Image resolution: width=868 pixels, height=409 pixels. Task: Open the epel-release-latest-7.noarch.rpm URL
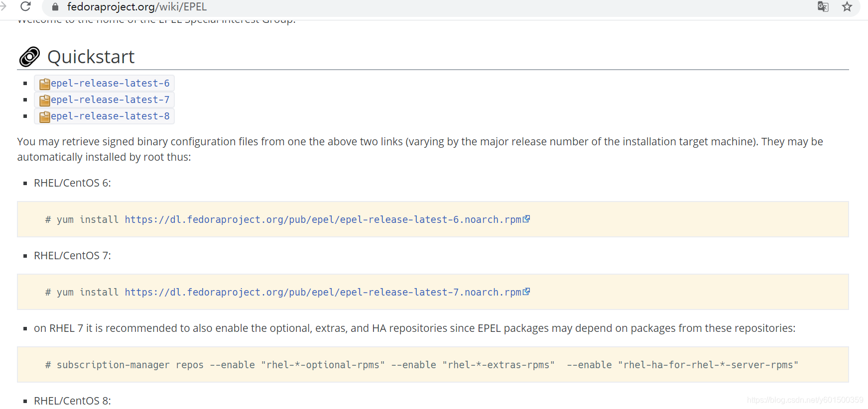click(x=323, y=292)
